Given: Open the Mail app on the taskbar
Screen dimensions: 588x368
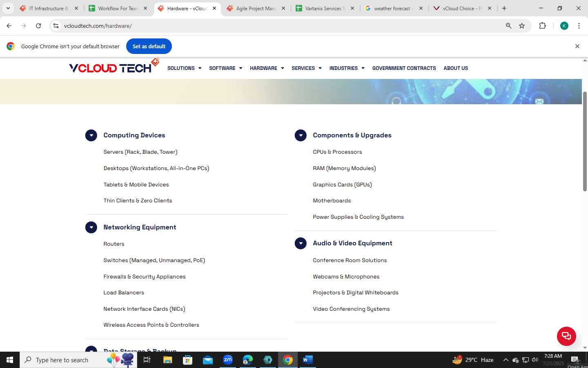Looking at the screenshot, I should [x=207, y=360].
